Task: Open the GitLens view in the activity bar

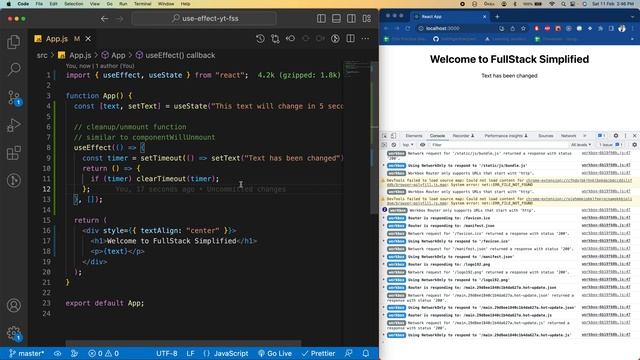Action: [x=13, y=180]
